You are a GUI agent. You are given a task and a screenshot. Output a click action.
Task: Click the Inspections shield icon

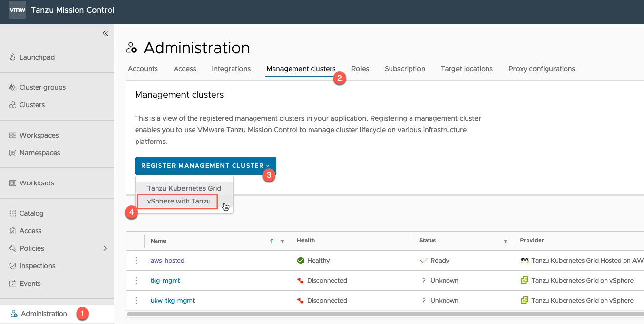[13, 266]
